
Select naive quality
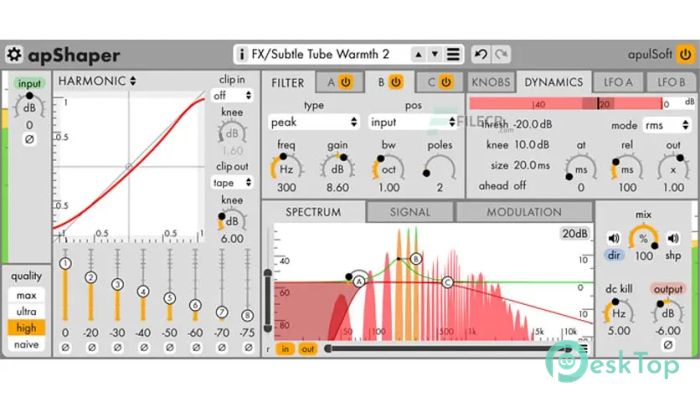click(x=26, y=344)
